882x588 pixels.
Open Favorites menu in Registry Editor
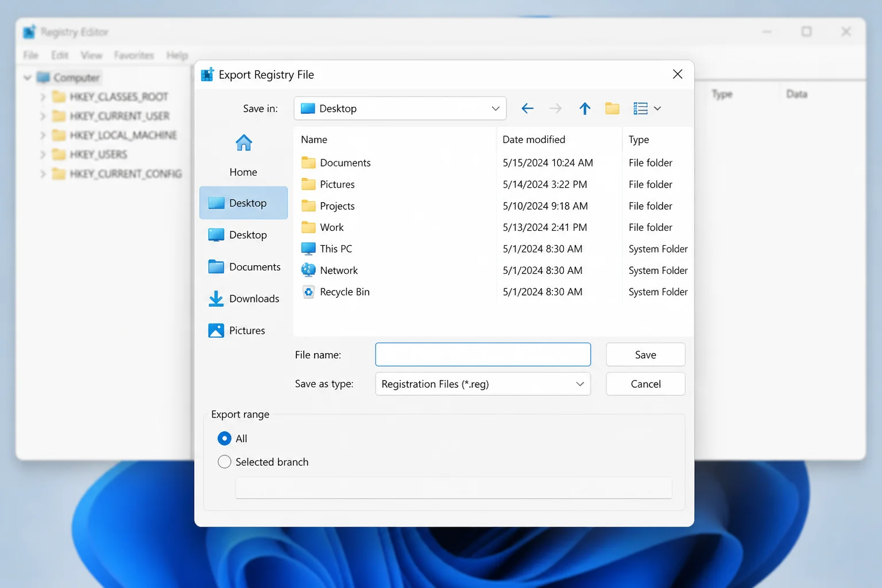134,55
